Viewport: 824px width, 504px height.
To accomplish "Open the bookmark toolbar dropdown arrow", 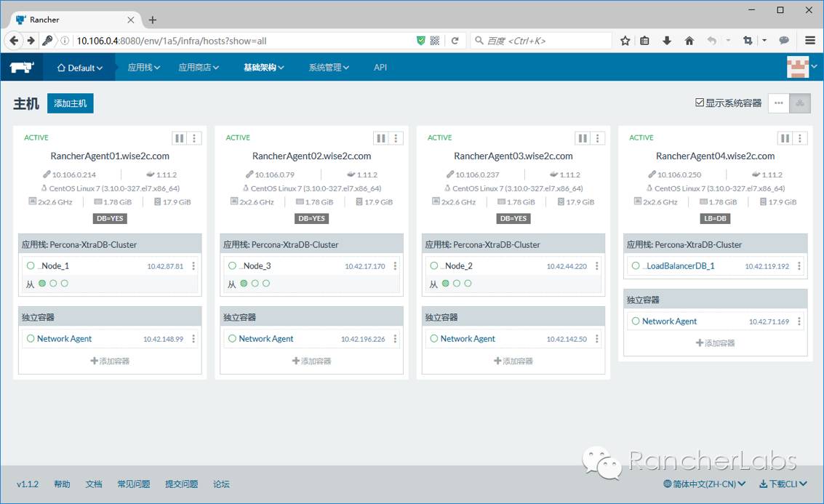I will (764, 41).
